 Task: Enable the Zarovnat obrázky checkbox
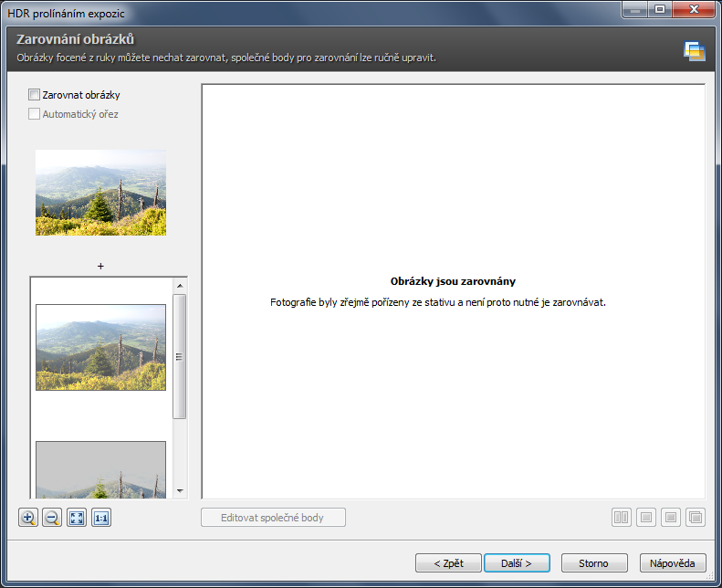(x=34, y=95)
